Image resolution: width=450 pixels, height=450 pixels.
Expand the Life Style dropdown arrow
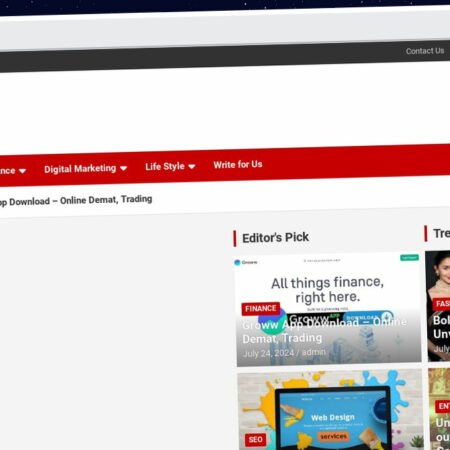192,166
